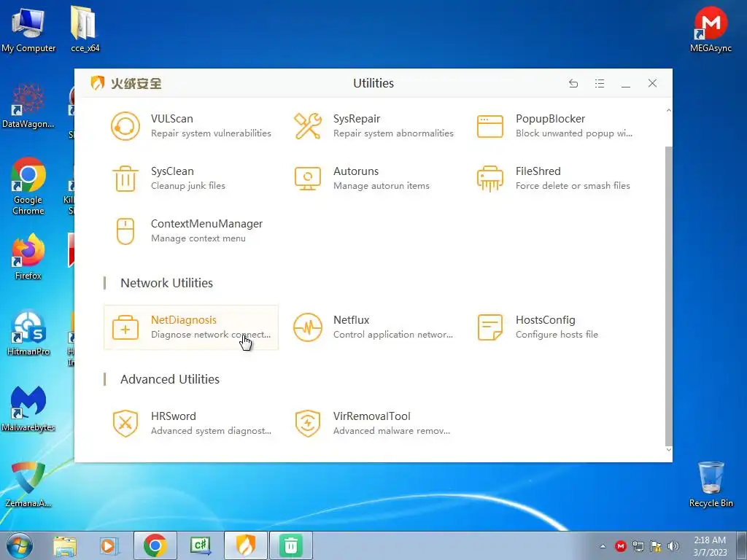The width and height of the screenshot is (747, 560).
Task: Click the Advanced Utilities section heading
Action: (170, 379)
